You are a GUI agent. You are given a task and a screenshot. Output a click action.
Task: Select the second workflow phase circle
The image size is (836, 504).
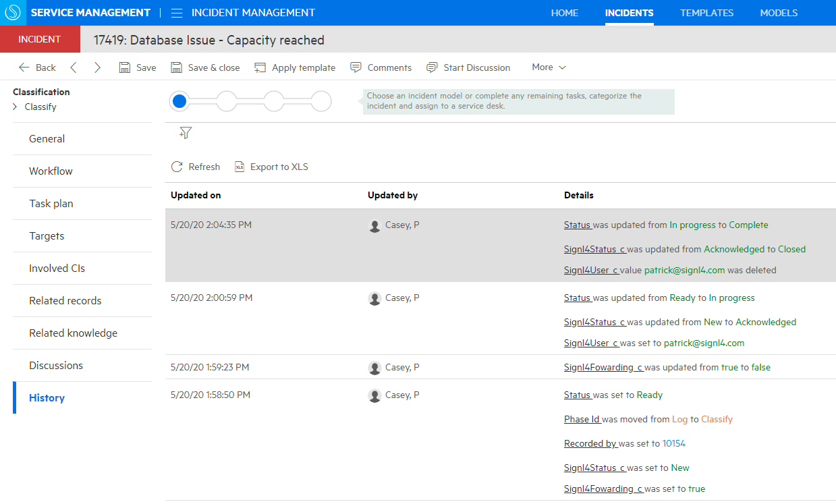coord(227,102)
